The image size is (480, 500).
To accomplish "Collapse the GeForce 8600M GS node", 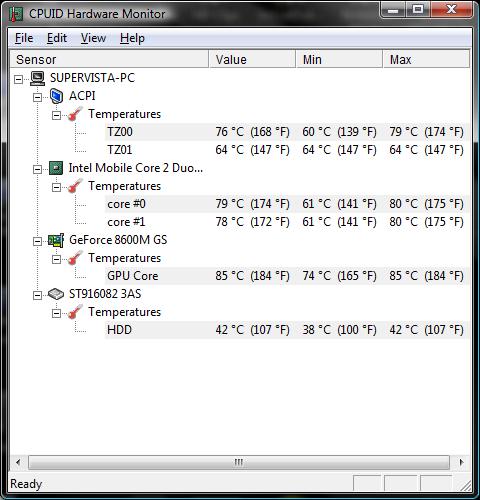I will (37, 241).
